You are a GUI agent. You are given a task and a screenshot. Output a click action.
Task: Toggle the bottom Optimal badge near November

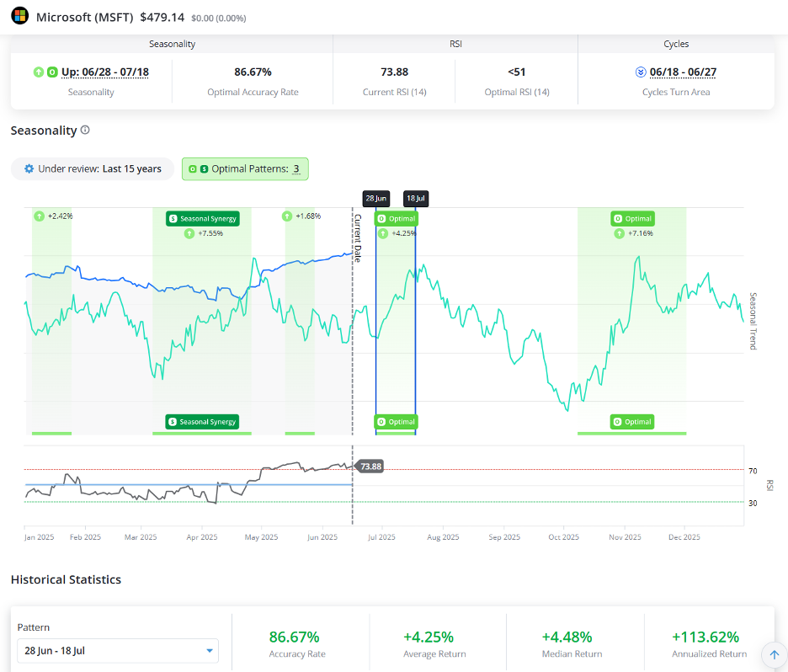click(632, 422)
